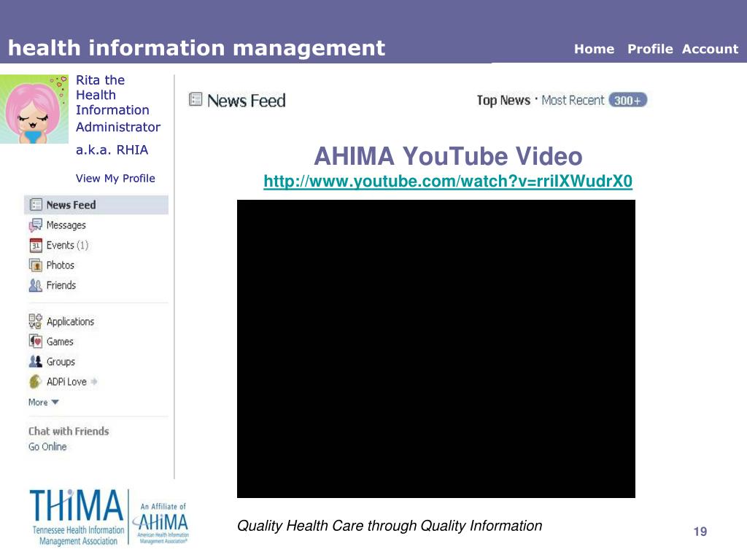Click 'Chat with Friends' heading
747x560 pixels.
click(x=69, y=431)
